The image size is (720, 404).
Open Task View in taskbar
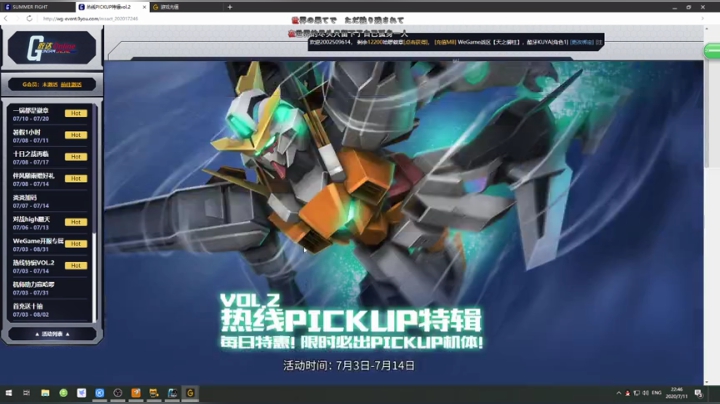(27, 393)
